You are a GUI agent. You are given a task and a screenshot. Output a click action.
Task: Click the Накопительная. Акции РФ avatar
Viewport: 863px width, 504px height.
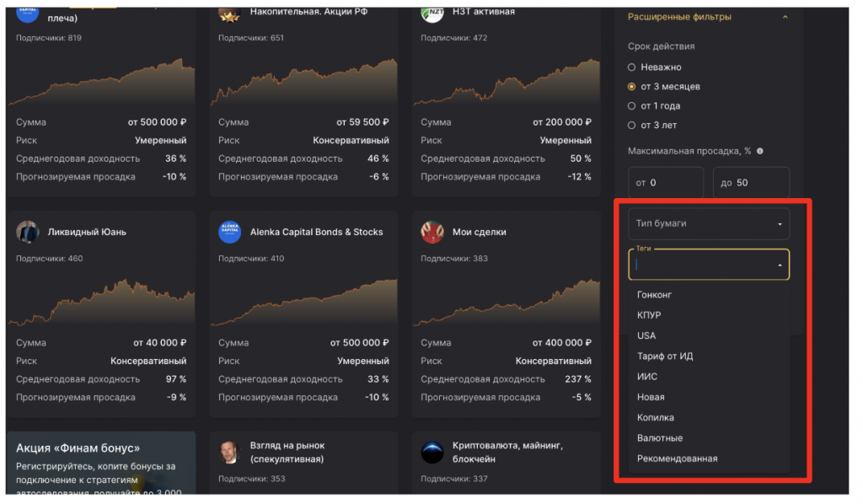click(230, 13)
